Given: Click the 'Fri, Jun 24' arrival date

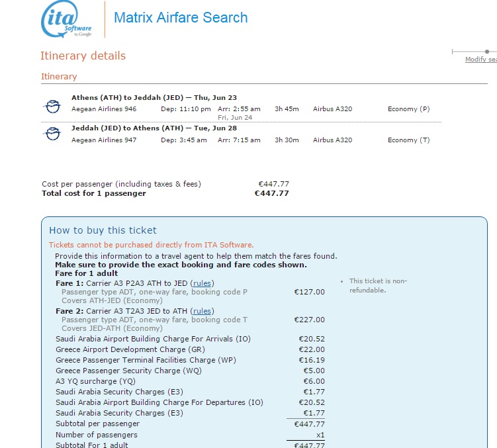Looking at the screenshot, I should [x=235, y=118].
